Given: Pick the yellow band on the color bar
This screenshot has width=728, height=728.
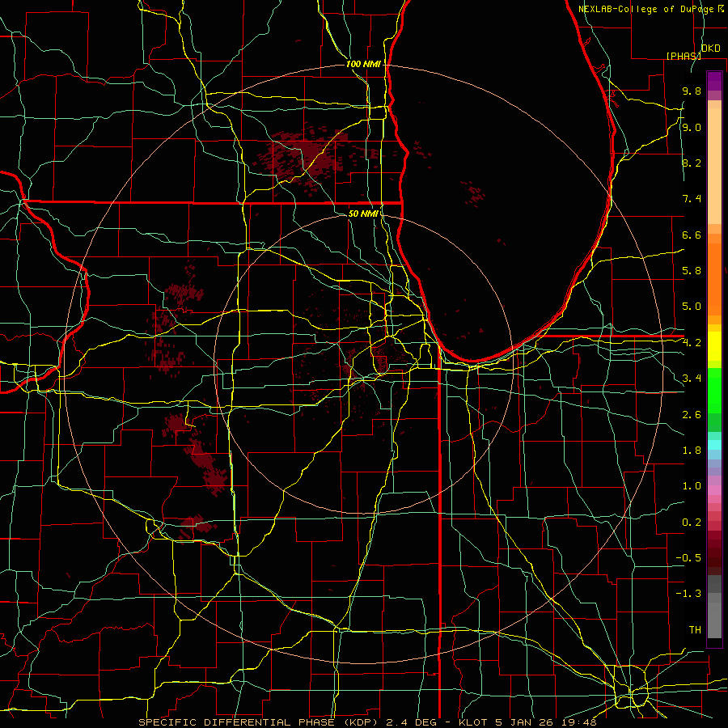Looking at the screenshot, I should coord(714,346).
